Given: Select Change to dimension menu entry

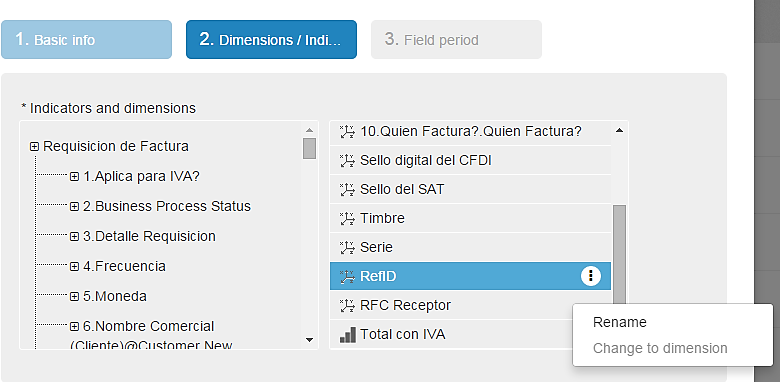Looking at the screenshot, I should pos(660,348).
